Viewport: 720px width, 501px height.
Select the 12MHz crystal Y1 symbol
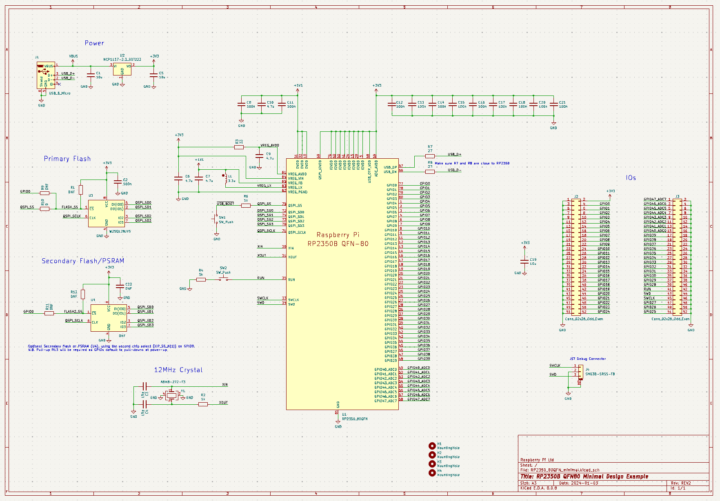click(x=171, y=397)
